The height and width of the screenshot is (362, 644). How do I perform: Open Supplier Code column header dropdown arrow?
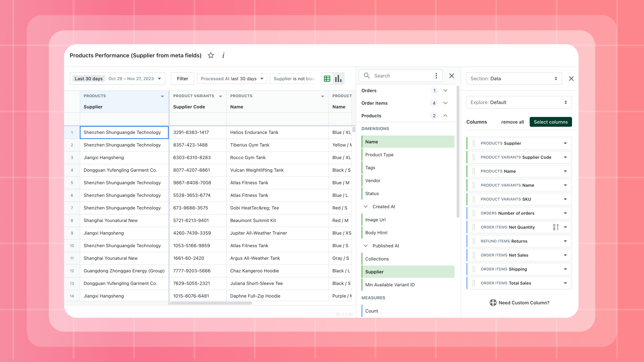click(x=220, y=96)
